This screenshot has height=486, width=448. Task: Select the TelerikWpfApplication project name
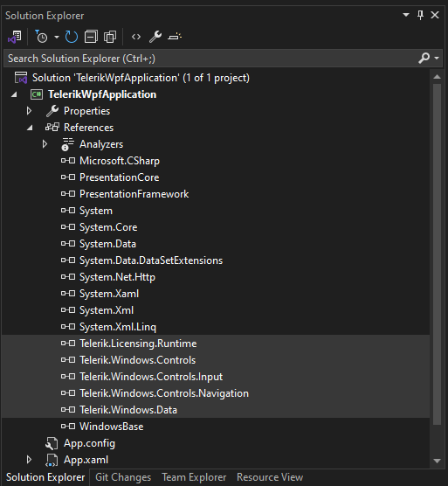point(102,94)
